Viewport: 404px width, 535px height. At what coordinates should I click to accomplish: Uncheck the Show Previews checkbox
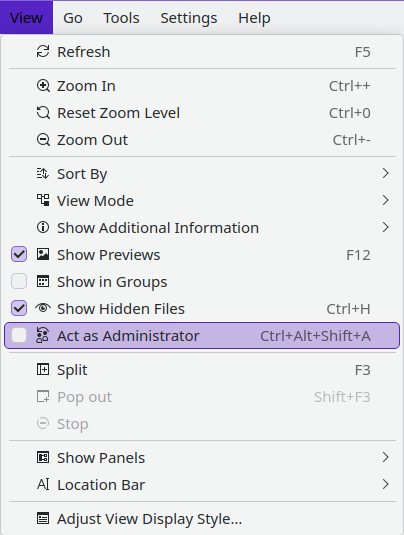pos(19,255)
